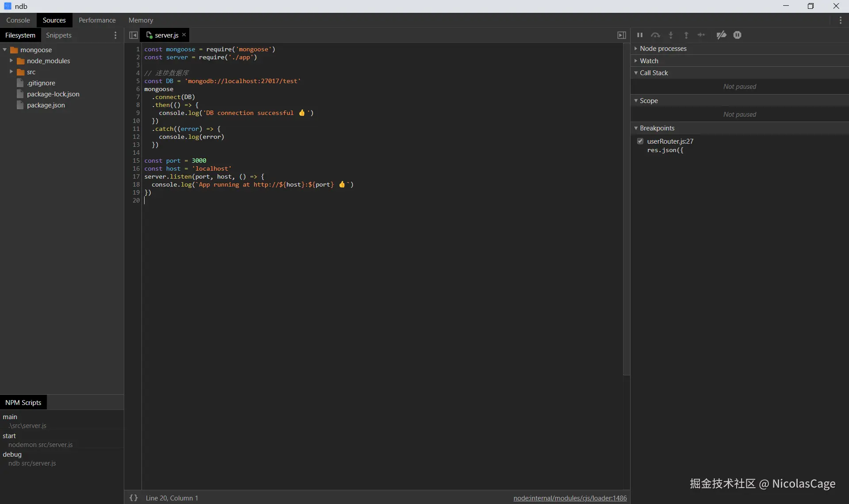This screenshot has width=849, height=504.
Task: Pretty print format braces icon
Action: [x=134, y=498]
